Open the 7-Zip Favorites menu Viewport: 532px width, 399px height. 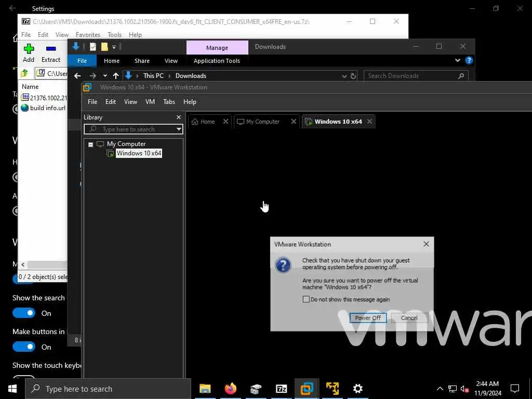pos(88,35)
